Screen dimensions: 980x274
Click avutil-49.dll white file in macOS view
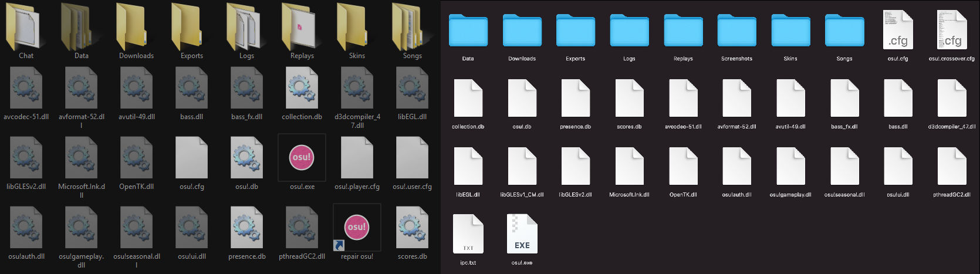pos(791,98)
